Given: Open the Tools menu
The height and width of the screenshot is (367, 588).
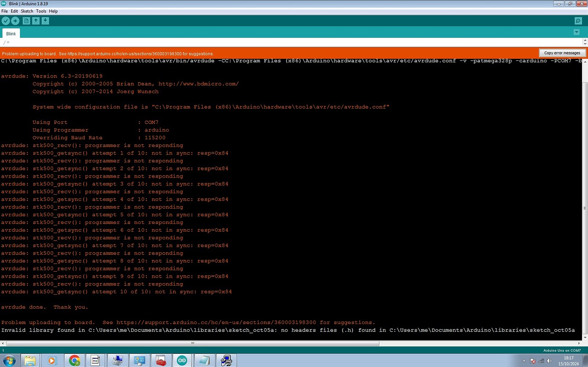Looking at the screenshot, I should (41, 11).
